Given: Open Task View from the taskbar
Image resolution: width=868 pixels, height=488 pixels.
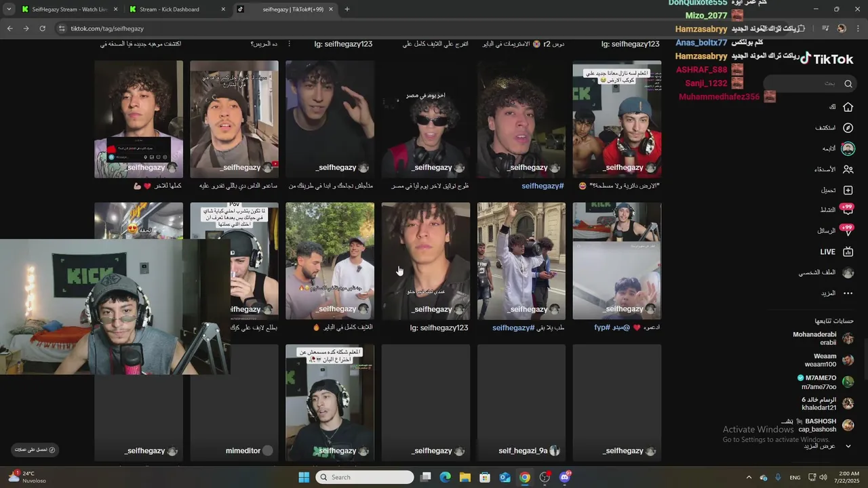Looking at the screenshot, I should coord(425,477).
